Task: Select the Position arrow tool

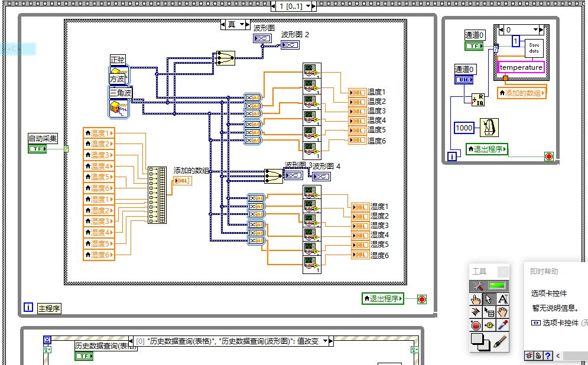Action: [489, 299]
